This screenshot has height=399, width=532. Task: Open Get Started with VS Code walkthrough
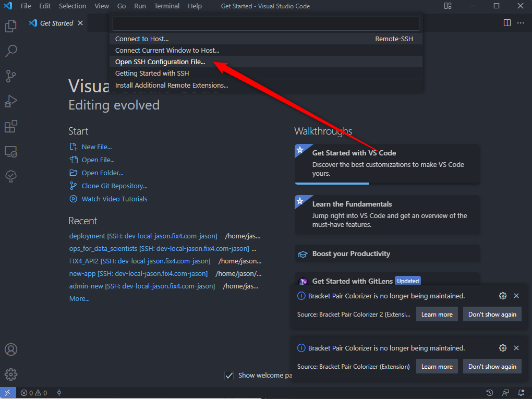[x=387, y=164]
